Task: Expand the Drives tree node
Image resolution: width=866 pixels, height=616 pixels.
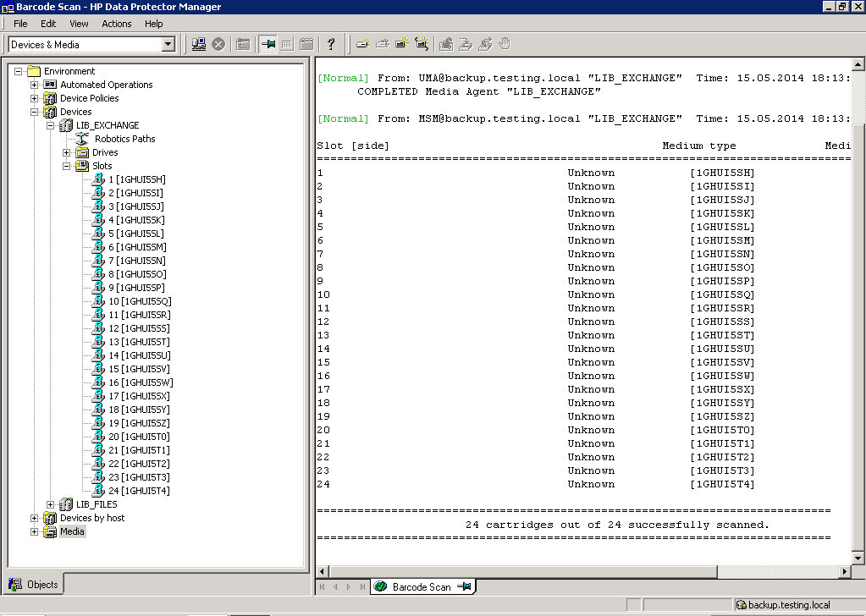Action: pyautogui.click(x=67, y=152)
